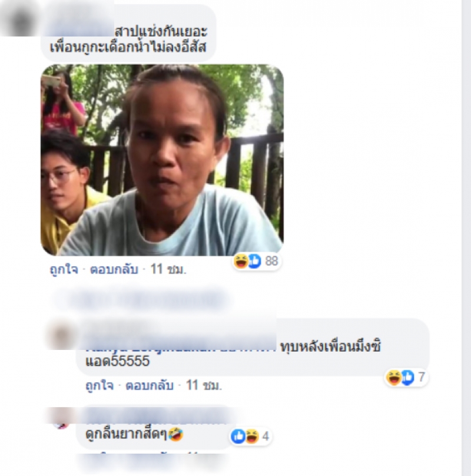Click the Haha emoji beside 88 reactions

[x=241, y=261]
